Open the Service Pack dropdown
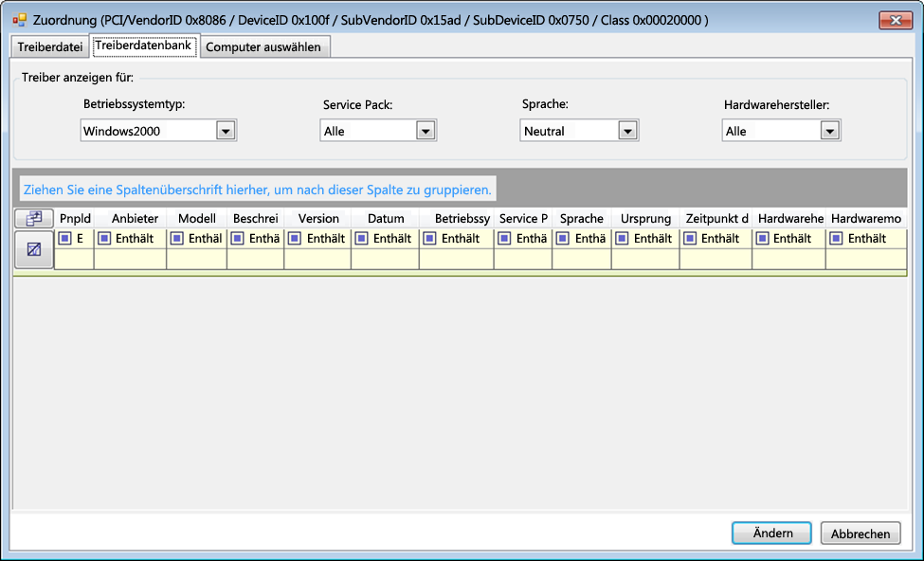Viewport: 924px width, 561px height. click(x=426, y=131)
